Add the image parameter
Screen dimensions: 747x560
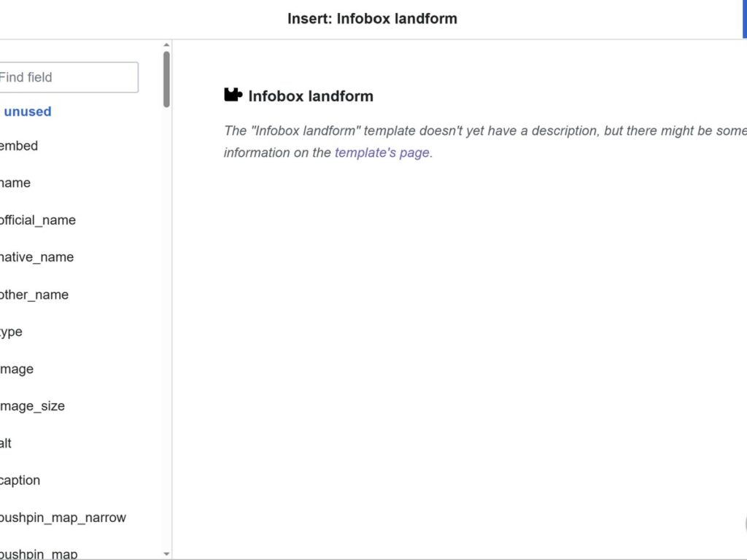coord(17,369)
